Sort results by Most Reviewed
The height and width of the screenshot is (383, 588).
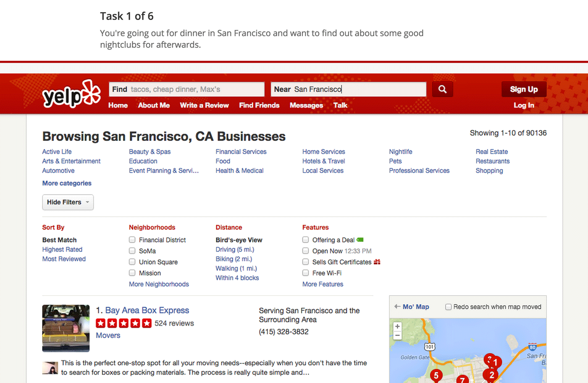[64, 259]
